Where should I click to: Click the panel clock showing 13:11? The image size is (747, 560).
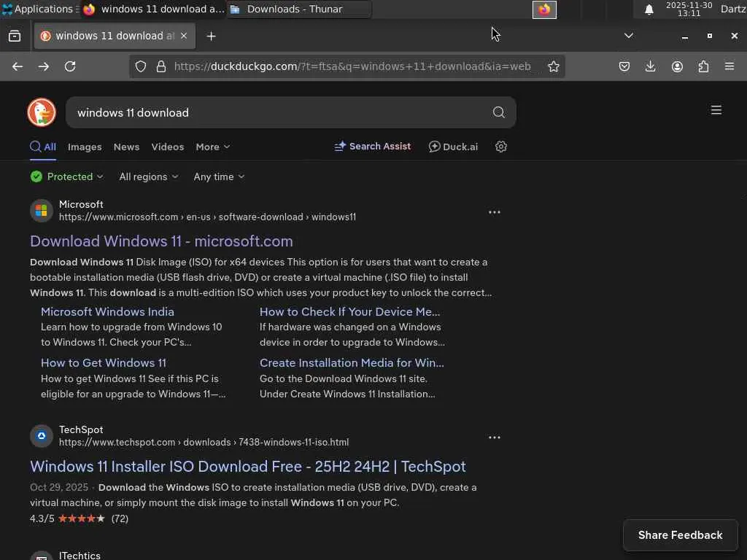[x=689, y=9]
